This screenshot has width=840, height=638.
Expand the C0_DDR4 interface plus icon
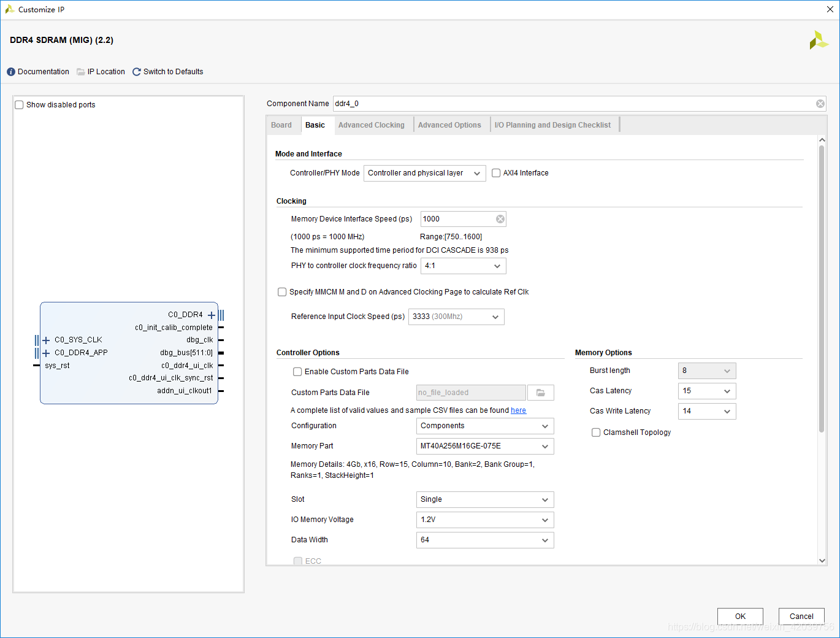coord(212,315)
